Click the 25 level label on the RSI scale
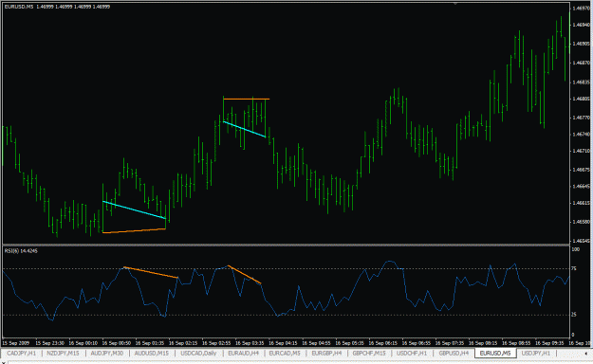 coord(574,315)
